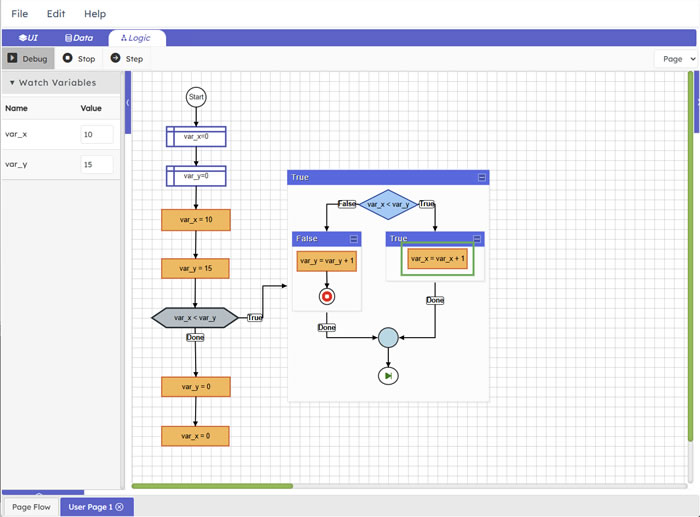Viewport: 700px width, 517px height.
Task: Open the File menu
Action: click(20, 14)
